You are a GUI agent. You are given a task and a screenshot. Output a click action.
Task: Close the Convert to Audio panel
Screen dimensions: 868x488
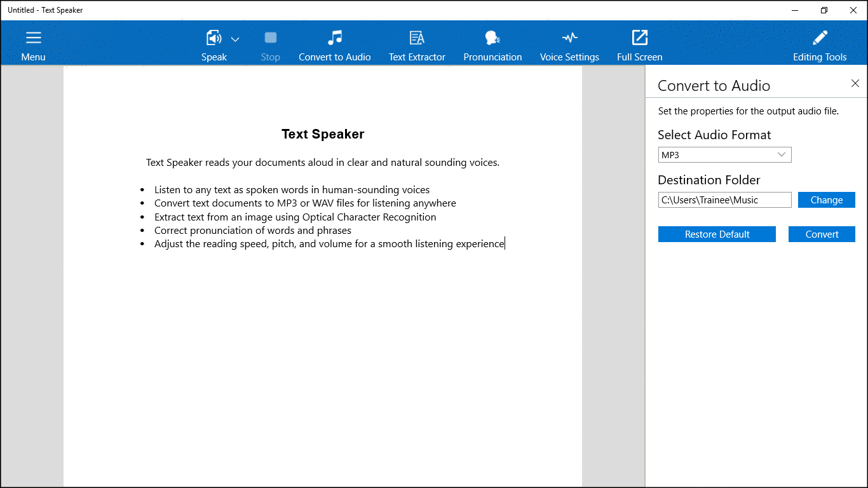click(855, 83)
